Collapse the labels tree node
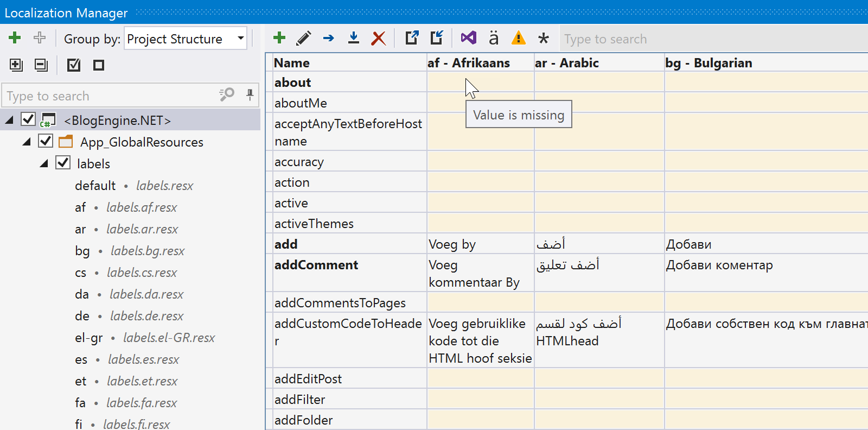Screen dimensions: 868x430 [44, 163]
